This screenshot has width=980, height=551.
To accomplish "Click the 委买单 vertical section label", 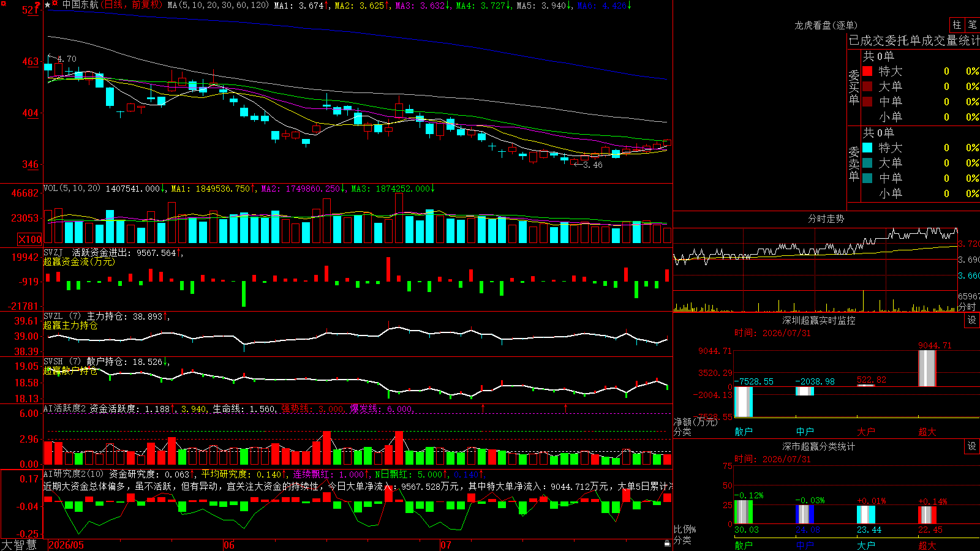I will pyautogui.click(x=854, y=87).
